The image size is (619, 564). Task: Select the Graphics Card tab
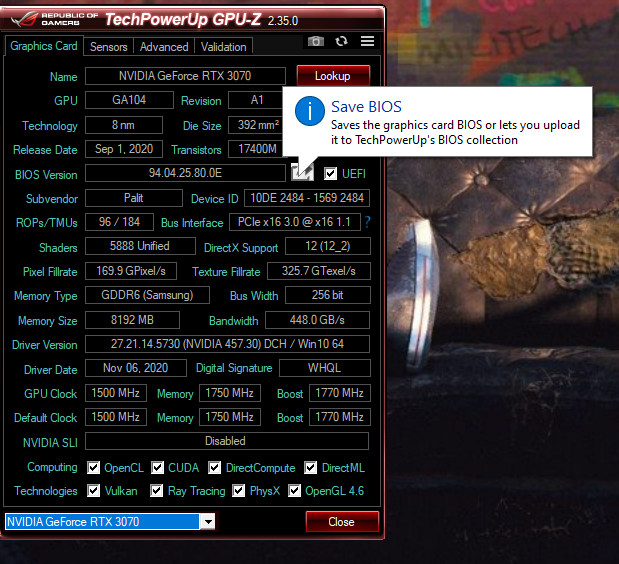coord(44,46)
